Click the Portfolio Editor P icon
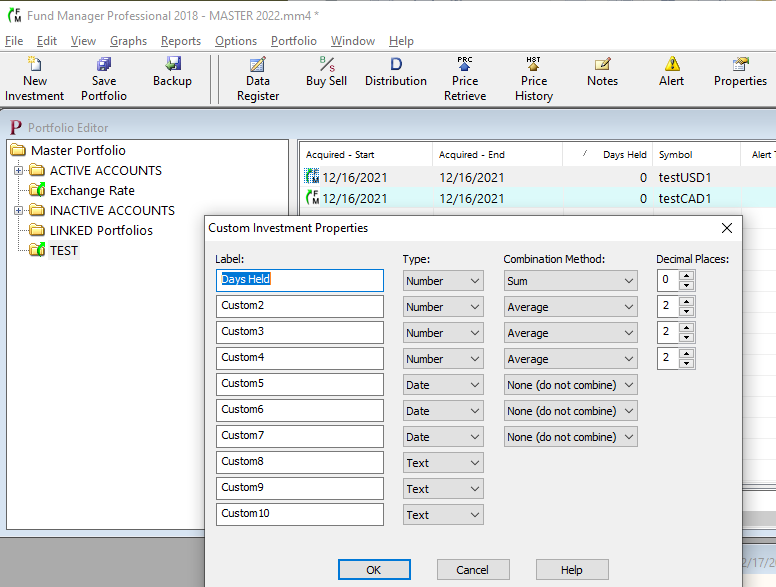This screenshot has width=776, height=587. tap(16, 127)
